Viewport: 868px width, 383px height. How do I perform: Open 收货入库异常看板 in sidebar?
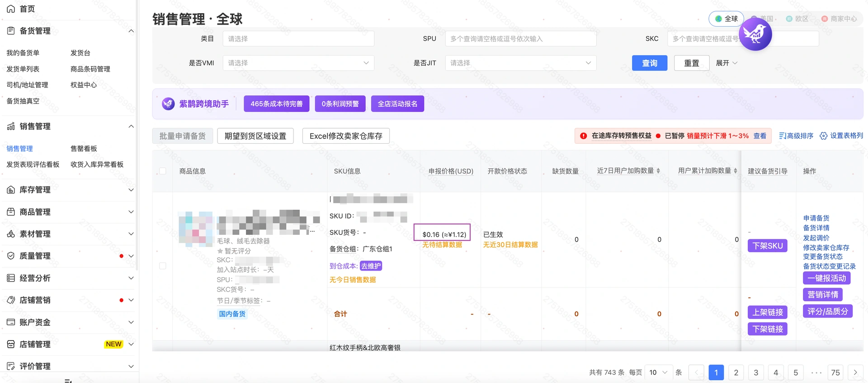click(x=97, y=164)
